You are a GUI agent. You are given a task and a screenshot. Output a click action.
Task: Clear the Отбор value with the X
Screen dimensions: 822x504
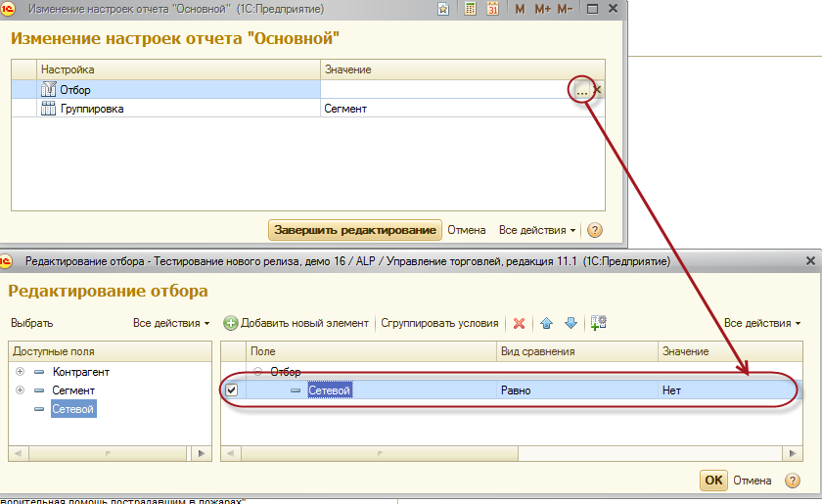pos(597,90)
